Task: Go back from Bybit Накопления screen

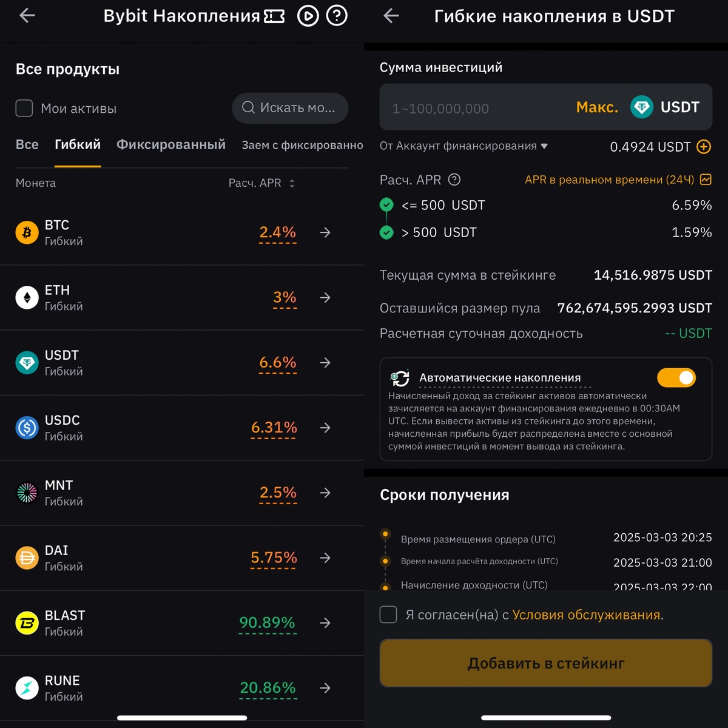Action: tap(27, 15)
